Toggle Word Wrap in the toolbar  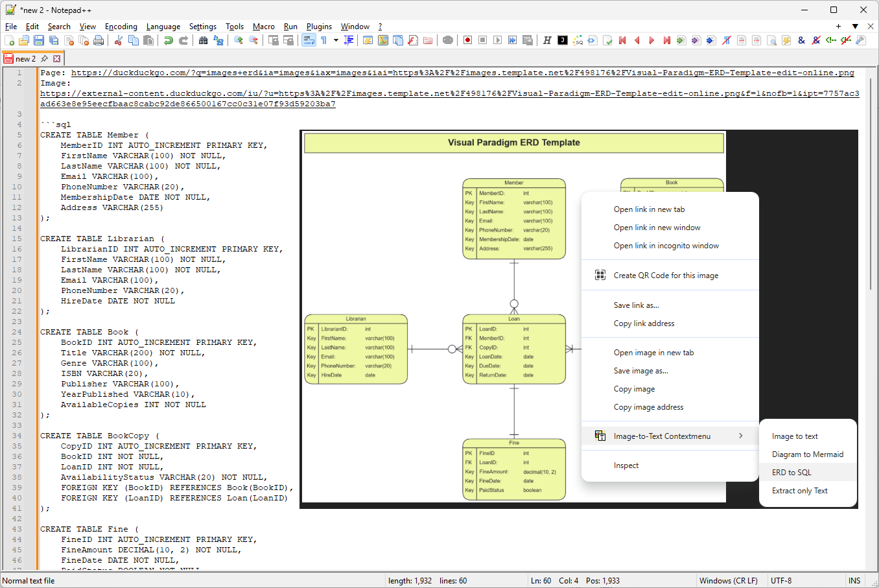309,40
